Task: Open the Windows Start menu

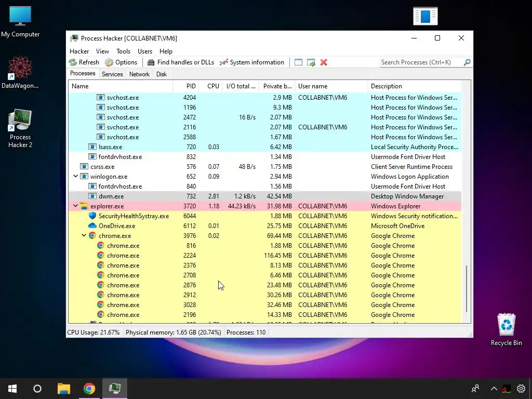Action: (x=12, y=389)
